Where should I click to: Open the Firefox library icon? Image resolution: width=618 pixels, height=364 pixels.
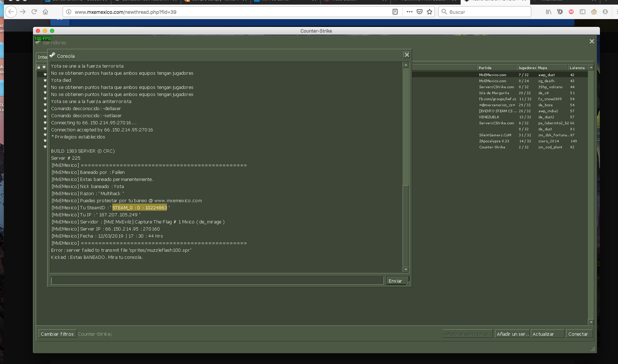549,12
